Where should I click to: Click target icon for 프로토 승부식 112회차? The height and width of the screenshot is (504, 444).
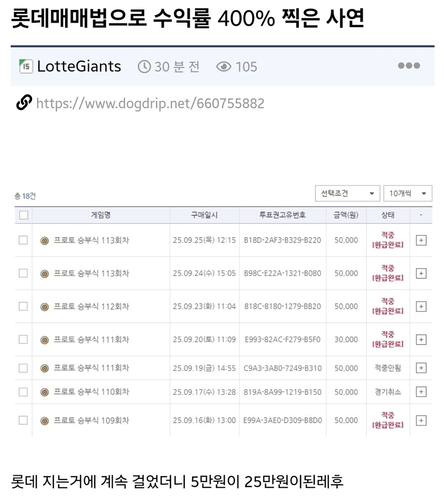[45, 306]
